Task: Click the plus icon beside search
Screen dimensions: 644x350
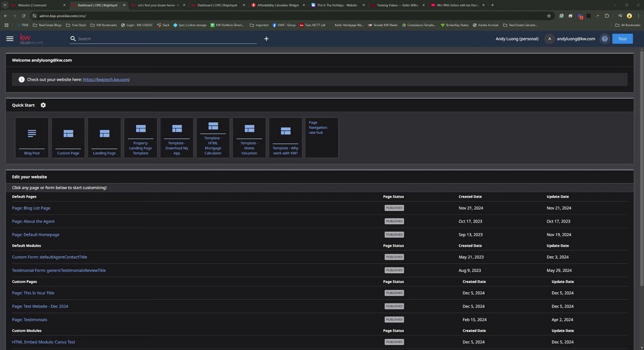Action: 266,39
